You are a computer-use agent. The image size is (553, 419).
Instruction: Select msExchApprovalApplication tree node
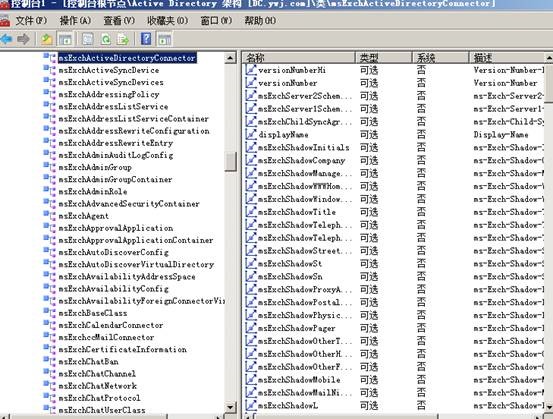click(x=116, y=228)
